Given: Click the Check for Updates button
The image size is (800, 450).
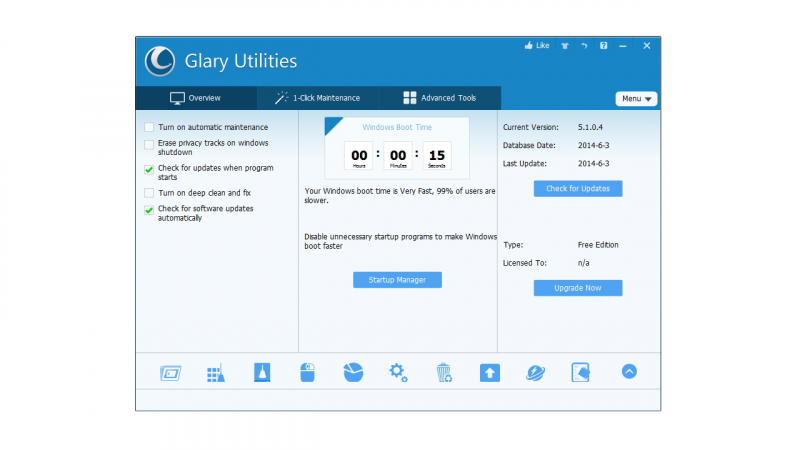Looking at the screenshot, I should click(x=578, y=189).
